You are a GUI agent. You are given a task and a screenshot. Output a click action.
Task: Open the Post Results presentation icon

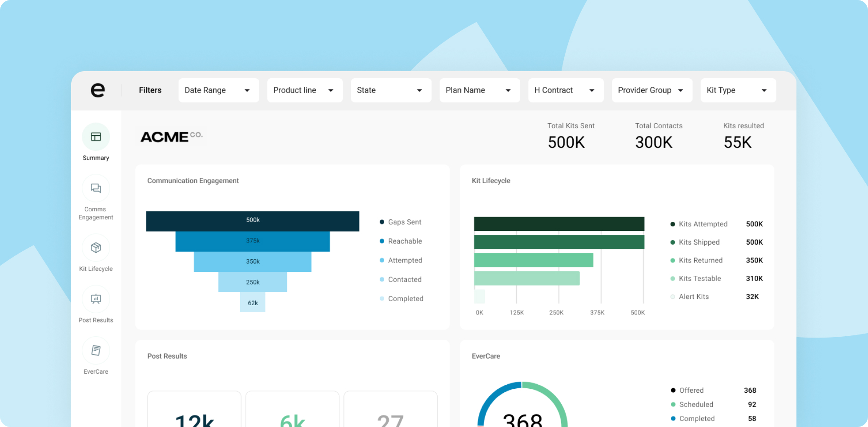click(x=96, y=299)
